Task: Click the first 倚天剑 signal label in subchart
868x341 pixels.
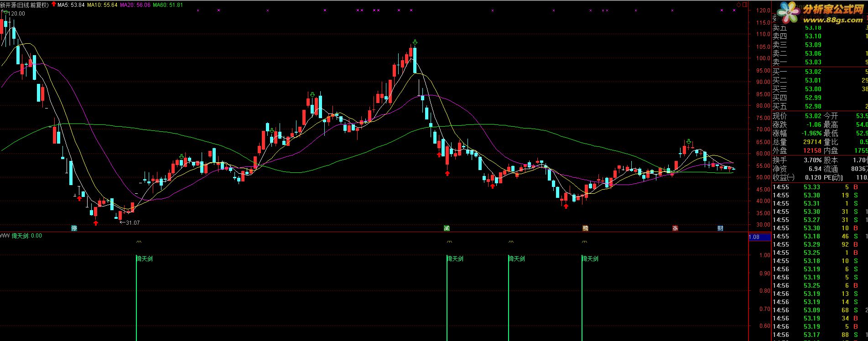Action: 145,258
